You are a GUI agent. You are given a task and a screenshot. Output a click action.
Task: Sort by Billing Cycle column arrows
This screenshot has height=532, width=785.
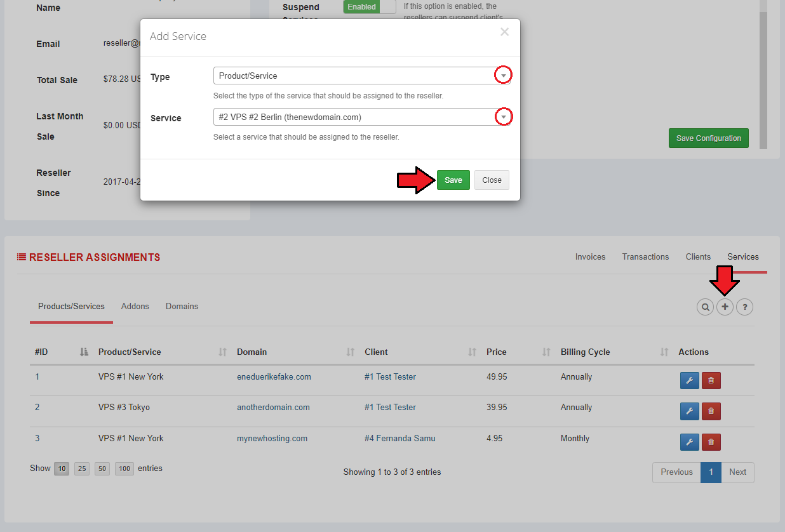pos(664,352)
